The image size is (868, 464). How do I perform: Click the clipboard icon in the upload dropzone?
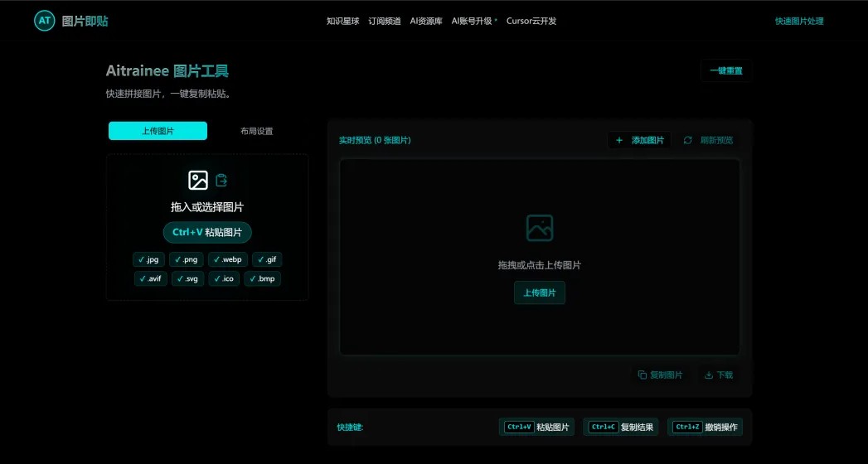221,181
